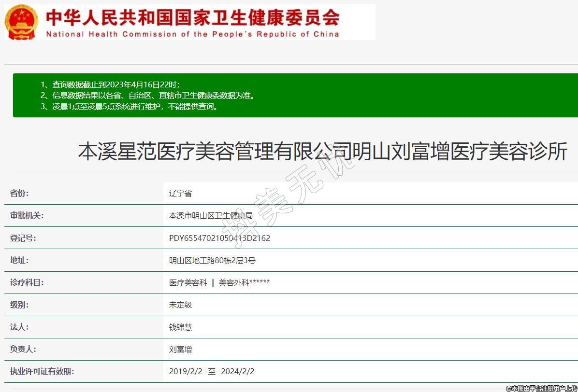The height and width of the screenshot is (392, 578).
Task: Click the green query notice banner
Action: [295, 95]
